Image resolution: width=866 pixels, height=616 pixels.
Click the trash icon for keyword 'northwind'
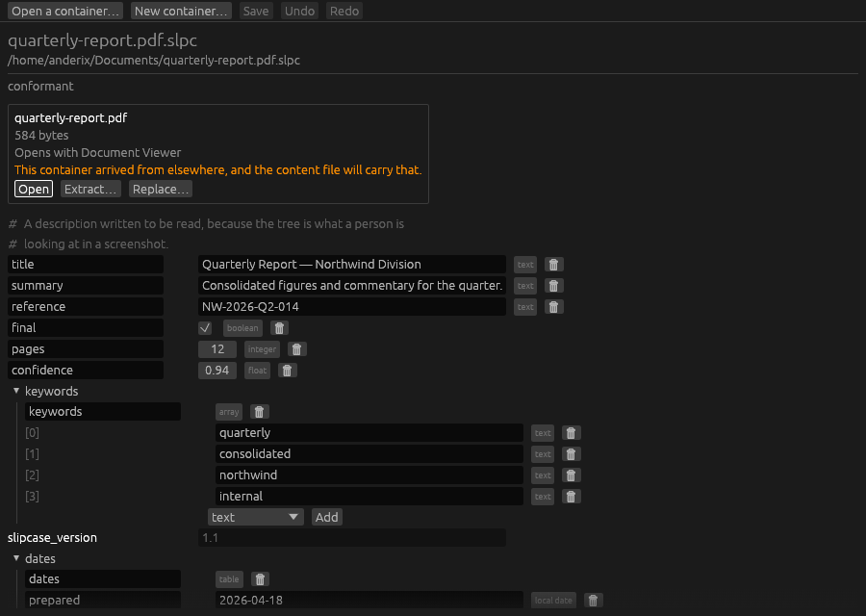[x=571, y=475]
